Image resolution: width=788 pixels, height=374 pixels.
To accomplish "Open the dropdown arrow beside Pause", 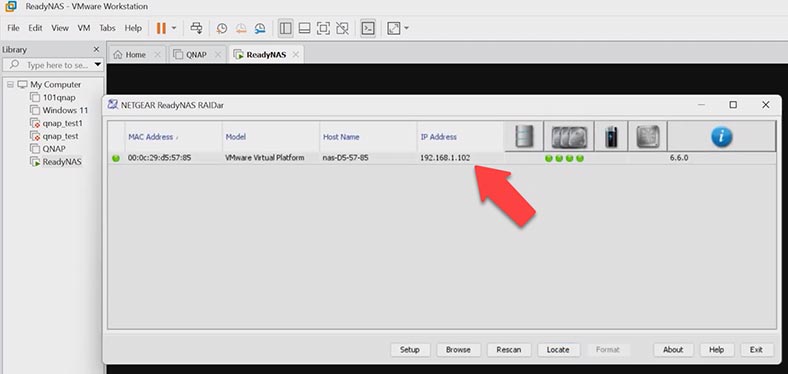I will click(174, 28).
